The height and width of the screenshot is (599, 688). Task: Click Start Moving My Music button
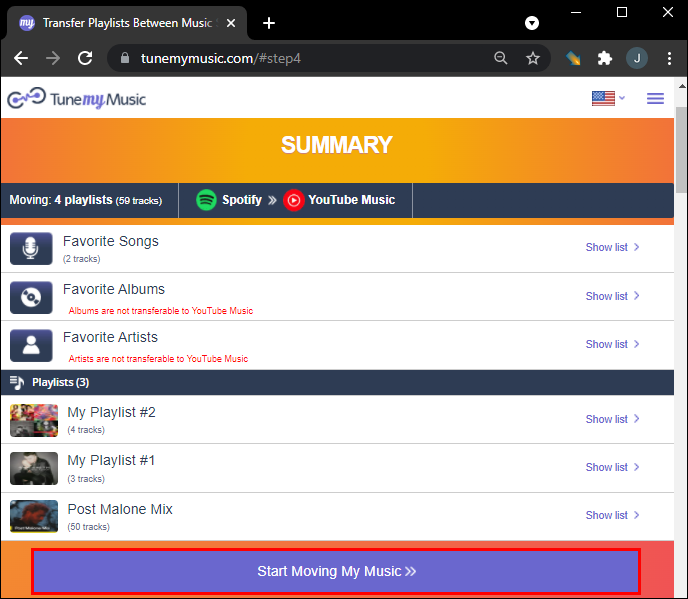tap(335, 572)
